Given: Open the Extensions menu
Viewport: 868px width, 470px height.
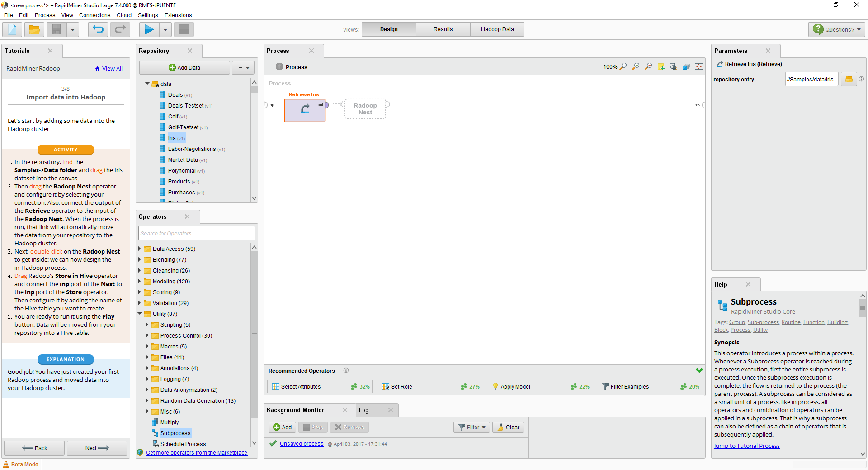Looking at the screenshot, I should pos(178,15).
